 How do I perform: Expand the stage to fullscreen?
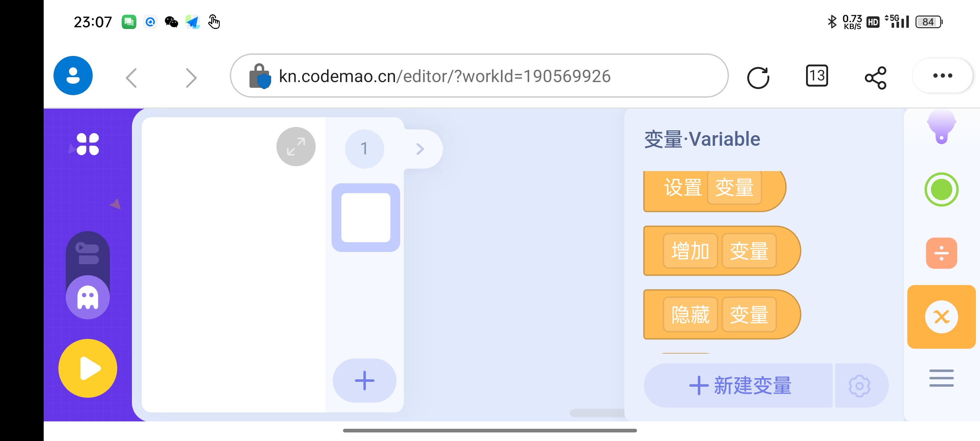click(296, 147)
